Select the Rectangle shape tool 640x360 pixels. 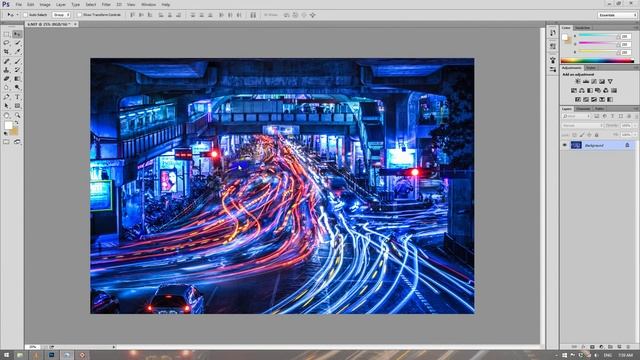tap(17, 106)
